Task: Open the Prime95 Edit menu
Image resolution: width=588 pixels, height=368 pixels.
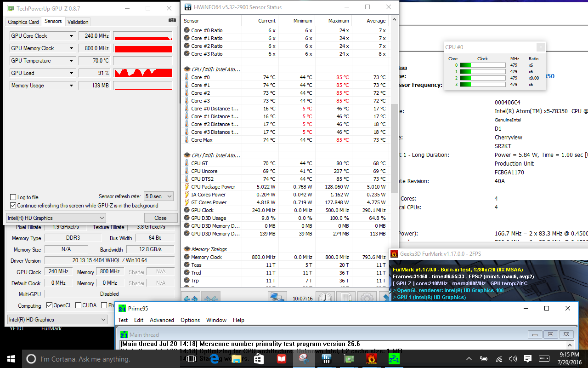Action: pos(139,320)
